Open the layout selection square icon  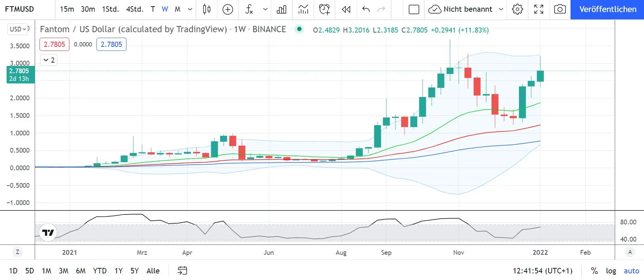pyautogui.click(x=414, y=9)
